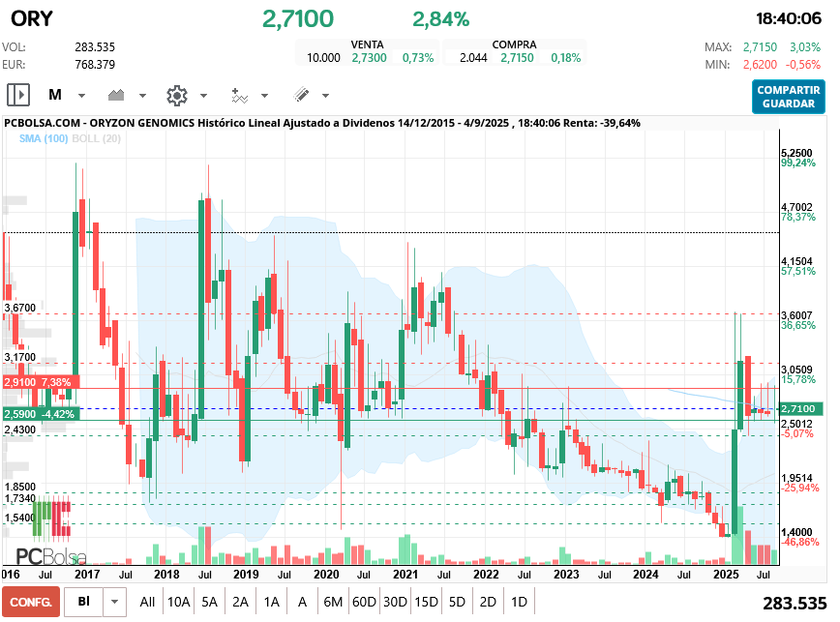Click the COMPRA volume 2.044
This screenshot has height=622, width=840.
473,58
